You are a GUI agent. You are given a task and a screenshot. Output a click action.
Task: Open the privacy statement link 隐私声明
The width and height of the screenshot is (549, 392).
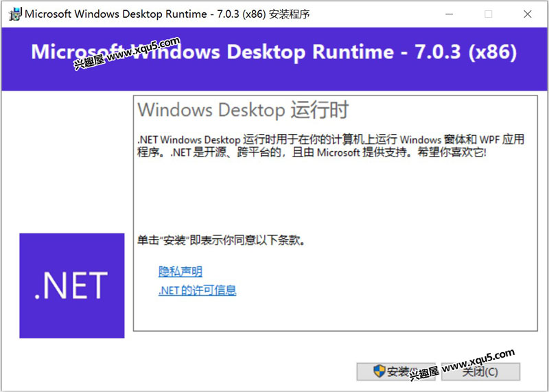click(x=180, y=271)
